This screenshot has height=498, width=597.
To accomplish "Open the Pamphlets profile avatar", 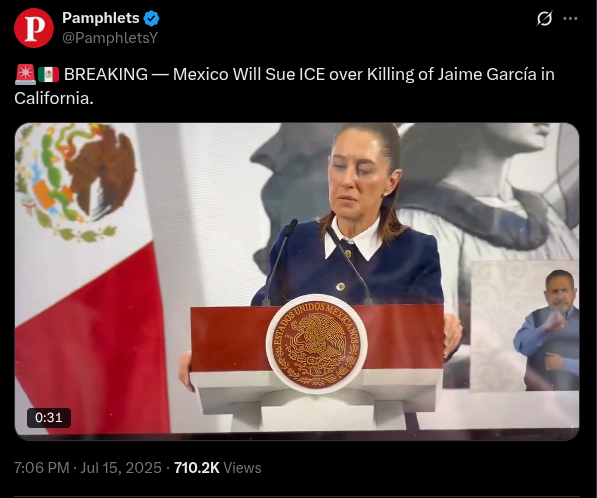I will 34,28.
